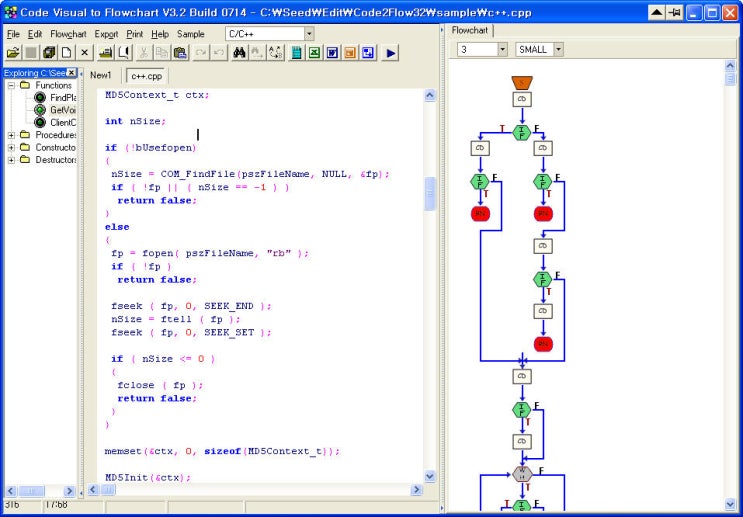This screenshot has height=517, width=743.
Task: Expand the Constructors tree node
Action: pyautogui.click(x=11, y=147)
